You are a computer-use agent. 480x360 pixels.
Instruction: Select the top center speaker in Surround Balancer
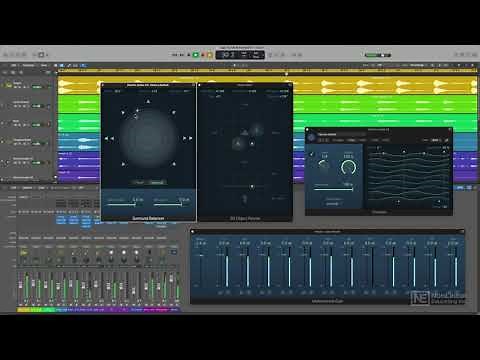point(148,101)
